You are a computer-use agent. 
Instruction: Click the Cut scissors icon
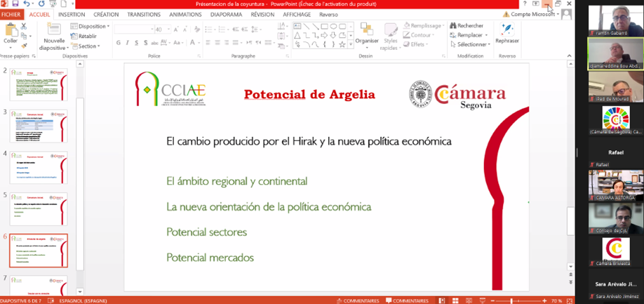click(x=23, y=26)
